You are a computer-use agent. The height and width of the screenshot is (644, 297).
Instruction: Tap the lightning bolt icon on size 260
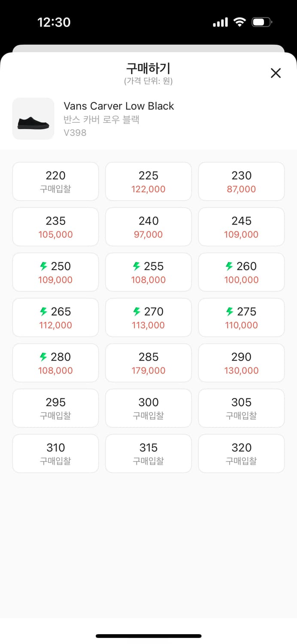(x=229, y=266)
